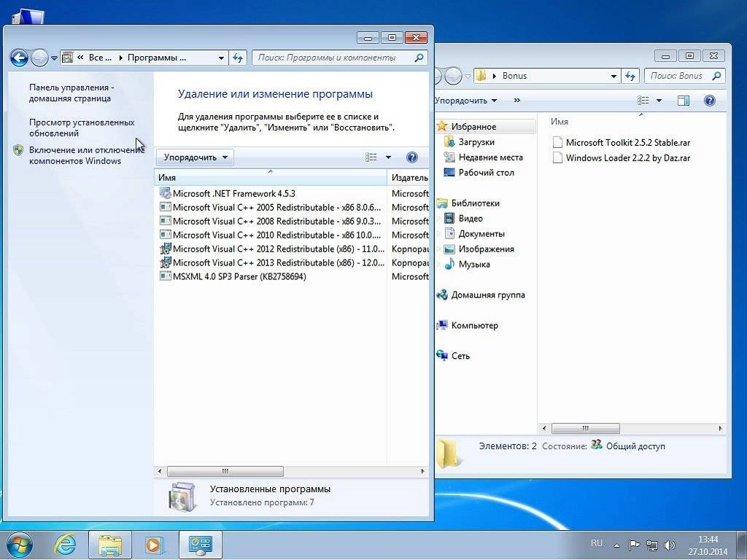Expand Bonus address bar history dropdown
This screenshot has width=747, height=560.
point(614,76)
